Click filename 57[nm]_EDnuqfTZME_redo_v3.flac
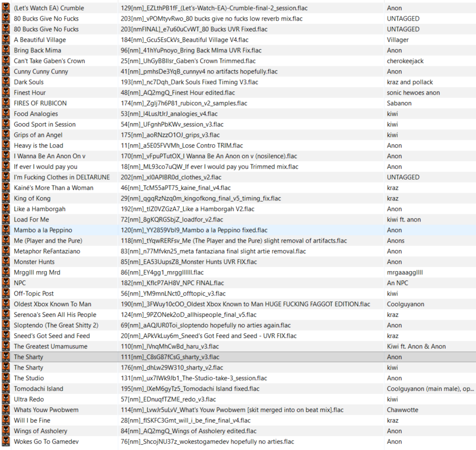The image size is (476, 450). pos(169,399)
